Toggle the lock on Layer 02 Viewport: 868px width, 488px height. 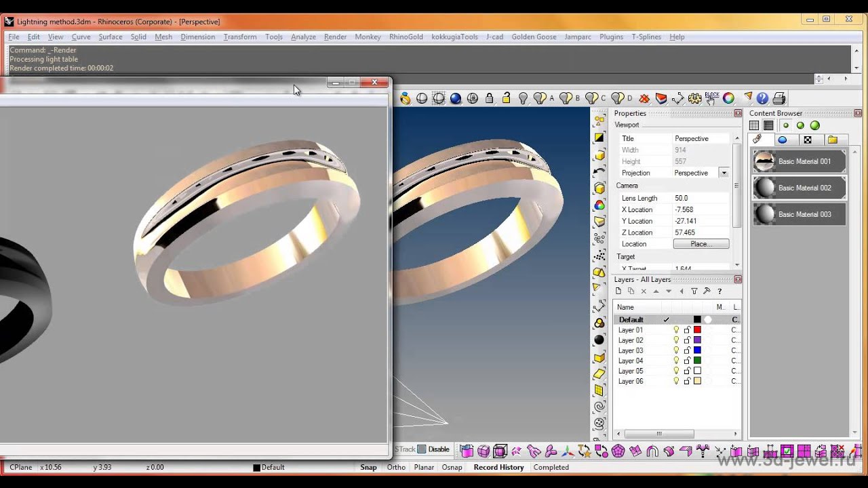(x=687, y=340)
